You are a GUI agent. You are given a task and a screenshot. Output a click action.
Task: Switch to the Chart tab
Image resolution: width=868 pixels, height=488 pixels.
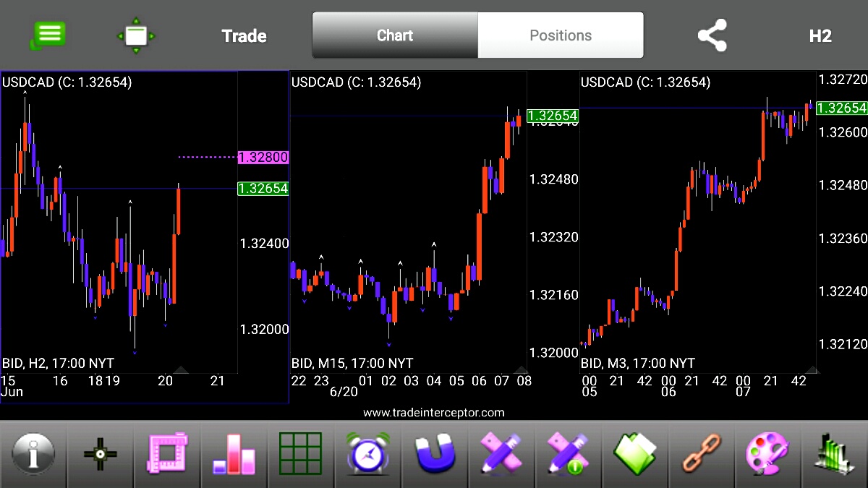click(x=395, y=35)
